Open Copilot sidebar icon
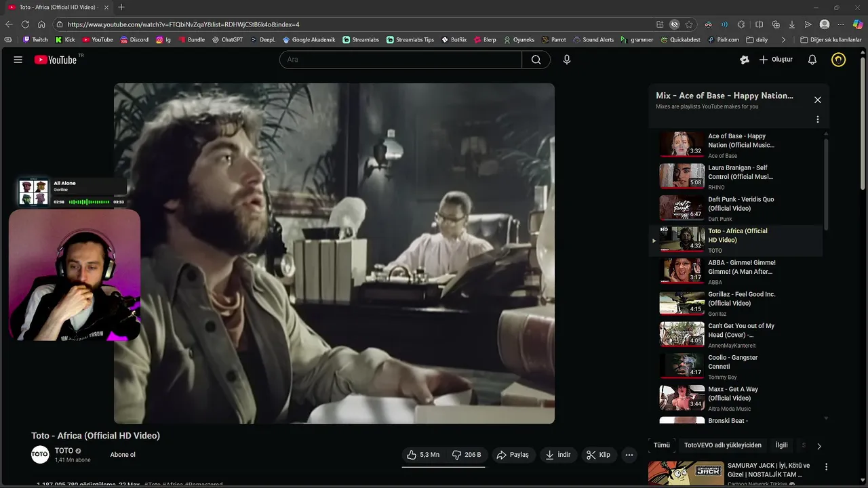Image resolution: width=868 pixels, height=488 pixels. 858,24
